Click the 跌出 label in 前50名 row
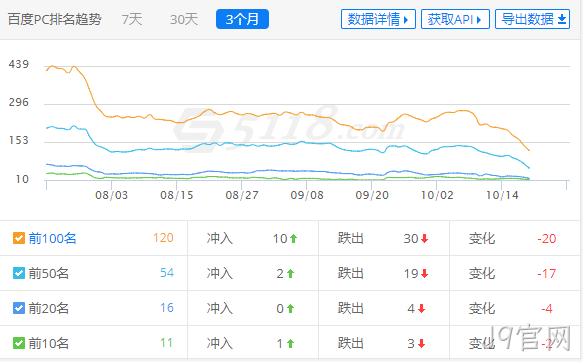 [x=351, y=273]
